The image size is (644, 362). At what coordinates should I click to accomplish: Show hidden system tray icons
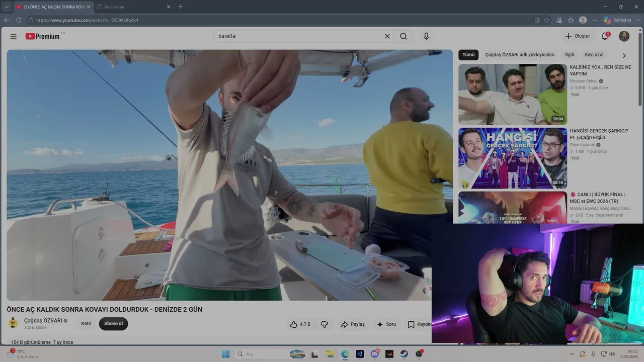[x=572, y=354]
